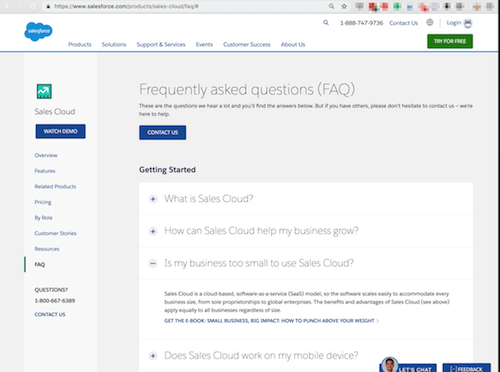Click the Astro login avatar icon

[468, 23]
